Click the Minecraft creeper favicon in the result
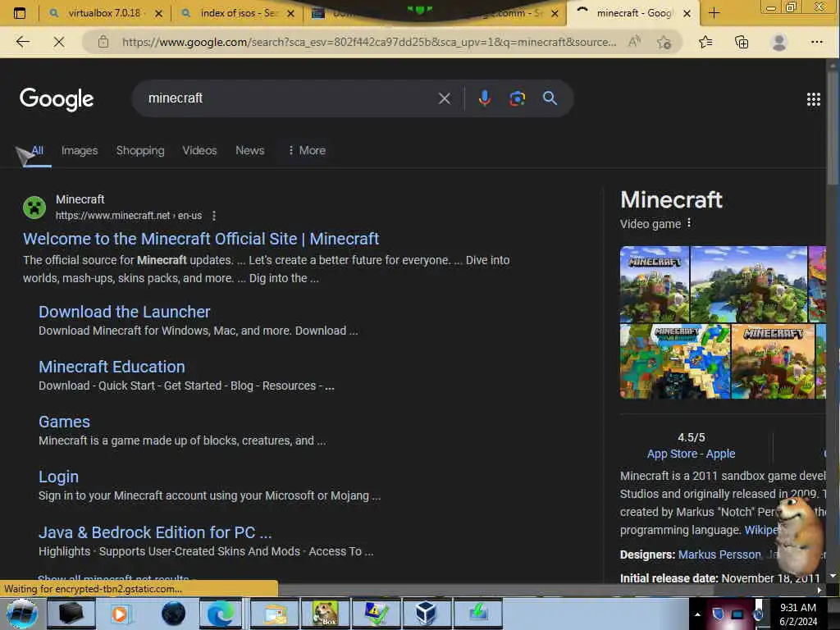This screenshot has width=840, height=630. pos(34,208)
